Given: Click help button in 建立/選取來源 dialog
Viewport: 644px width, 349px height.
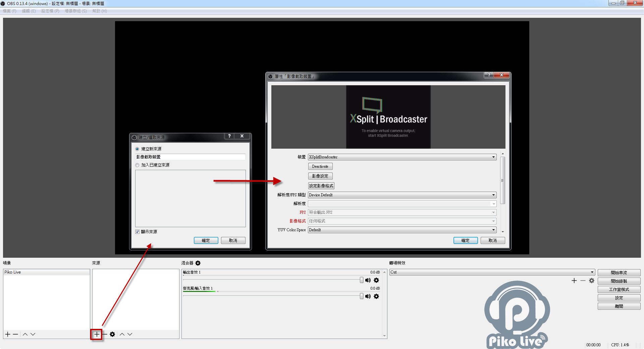Looking at the screenshot, I should click(x=229, y=136).
